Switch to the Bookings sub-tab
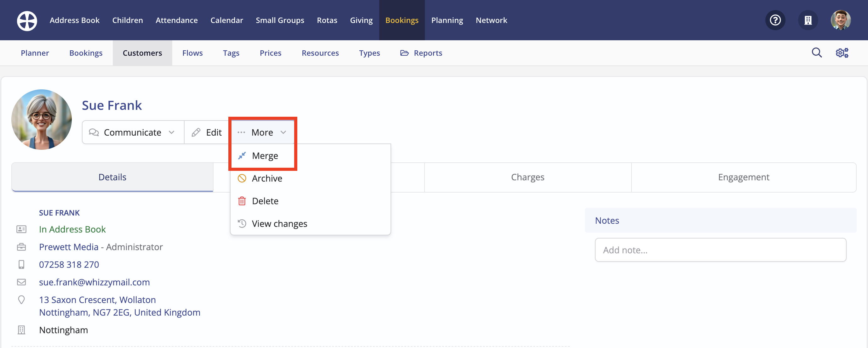This screenshot has width=868, height=348. coord(86,53)
